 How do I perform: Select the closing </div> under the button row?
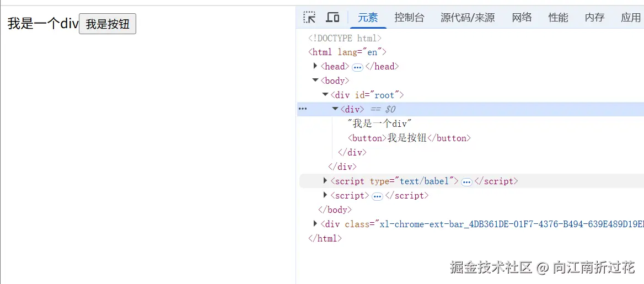point(352,152)
